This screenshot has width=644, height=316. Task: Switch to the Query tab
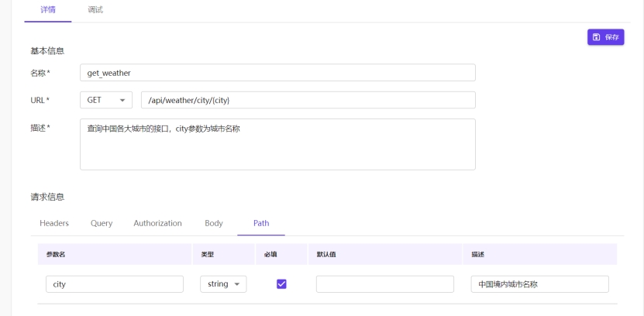[x=102, y=223]
